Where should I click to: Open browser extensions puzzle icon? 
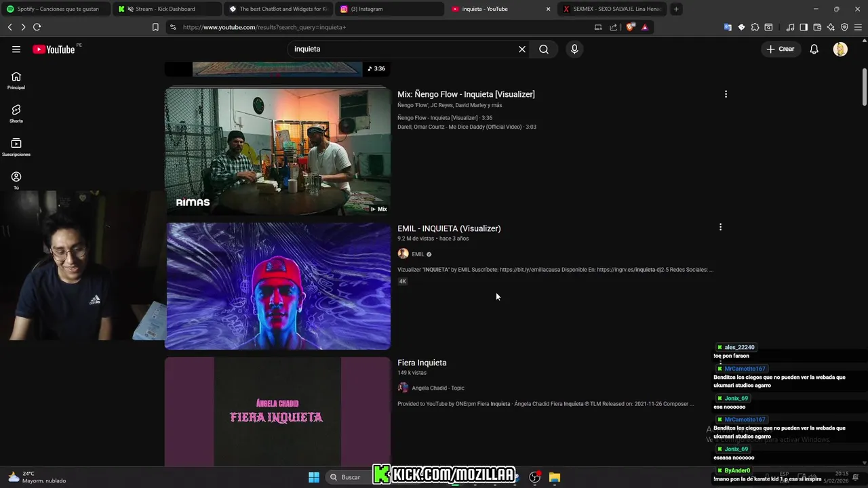[755, 27]
